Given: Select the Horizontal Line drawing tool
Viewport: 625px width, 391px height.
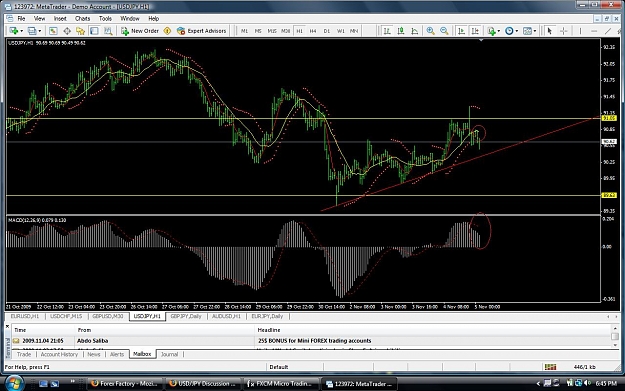Looking at the screenshot, I should 594,31.
